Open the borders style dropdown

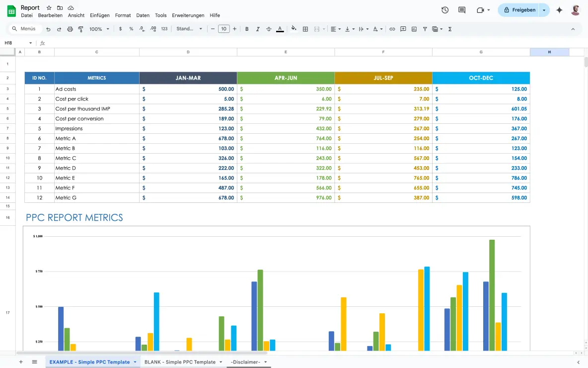[306, 28]
